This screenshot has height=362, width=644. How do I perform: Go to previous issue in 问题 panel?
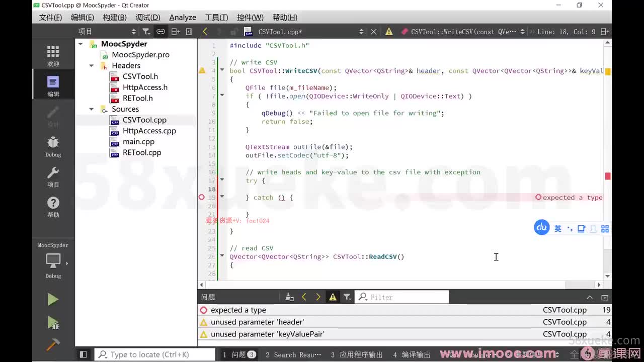pos(304,297)
